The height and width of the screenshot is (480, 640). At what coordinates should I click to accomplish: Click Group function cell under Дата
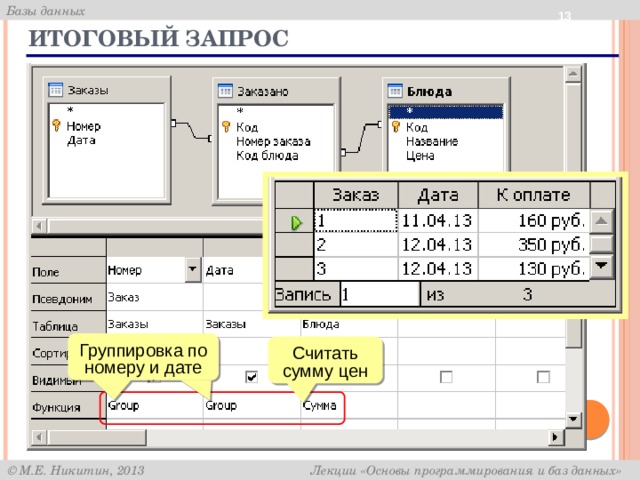click(252, 405)
